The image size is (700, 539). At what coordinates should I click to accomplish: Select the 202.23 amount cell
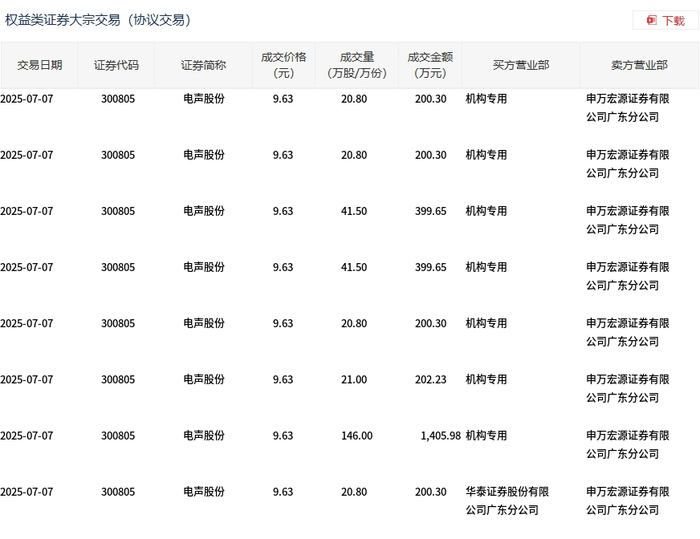coord(430,380)
